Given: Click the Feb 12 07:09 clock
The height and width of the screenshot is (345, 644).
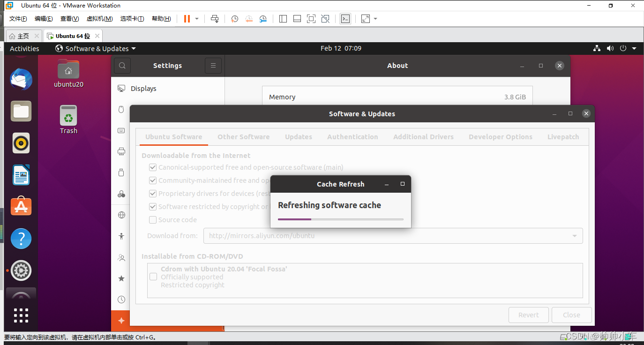Looking at the screenshot, I should pos(341,48).
